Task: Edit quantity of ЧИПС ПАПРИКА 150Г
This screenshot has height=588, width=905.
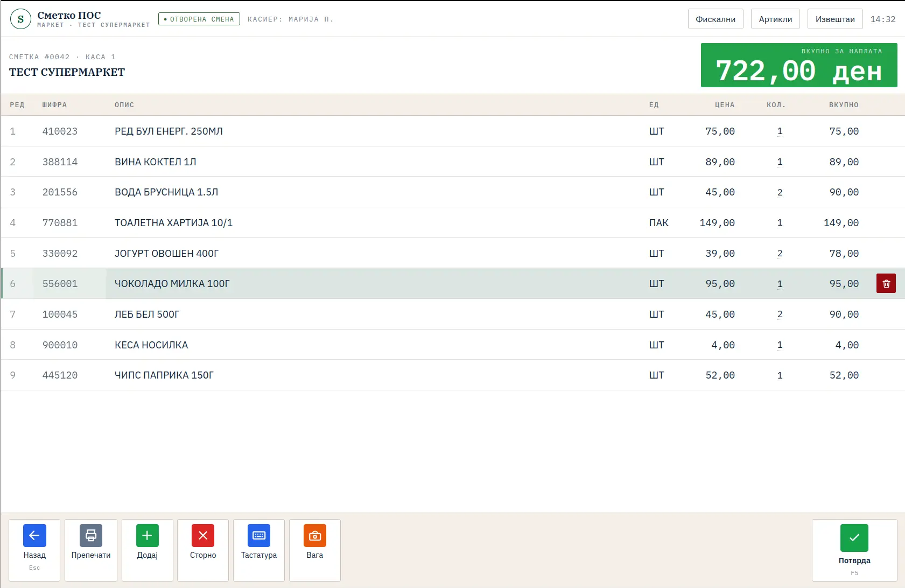Action: [780, 375]
